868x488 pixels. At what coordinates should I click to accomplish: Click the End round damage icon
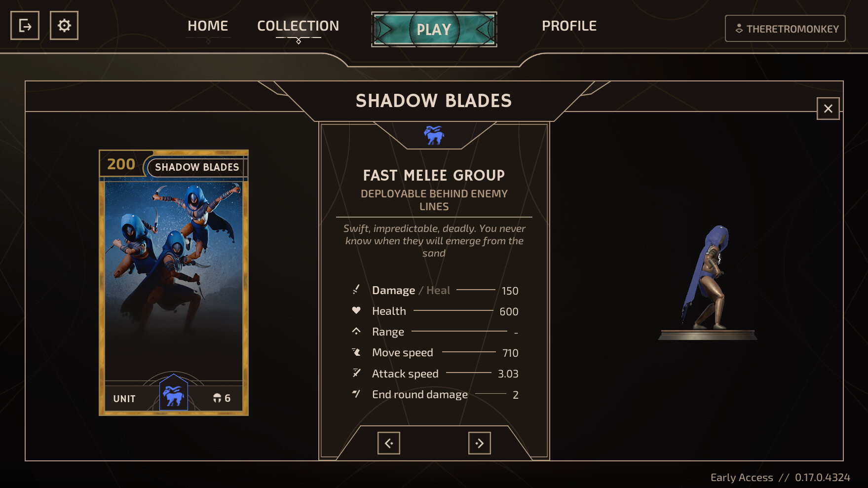click(356, 393)
